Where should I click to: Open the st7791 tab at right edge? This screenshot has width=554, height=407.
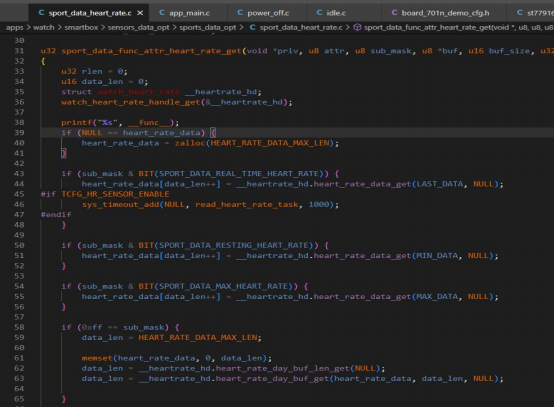tap(535, 13)
